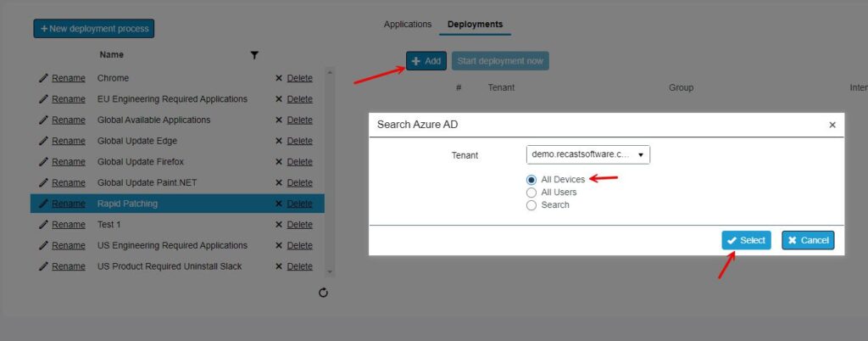Screen dimensions: 868x341
Task: Click the X icon beside Global Update Edge
Action: (279, 141)
